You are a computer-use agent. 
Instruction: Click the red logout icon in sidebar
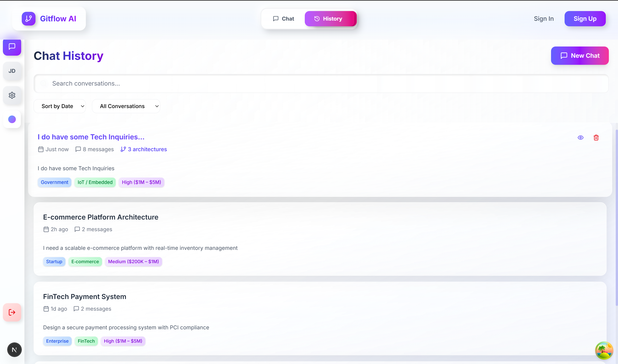(x=12, y=312)
